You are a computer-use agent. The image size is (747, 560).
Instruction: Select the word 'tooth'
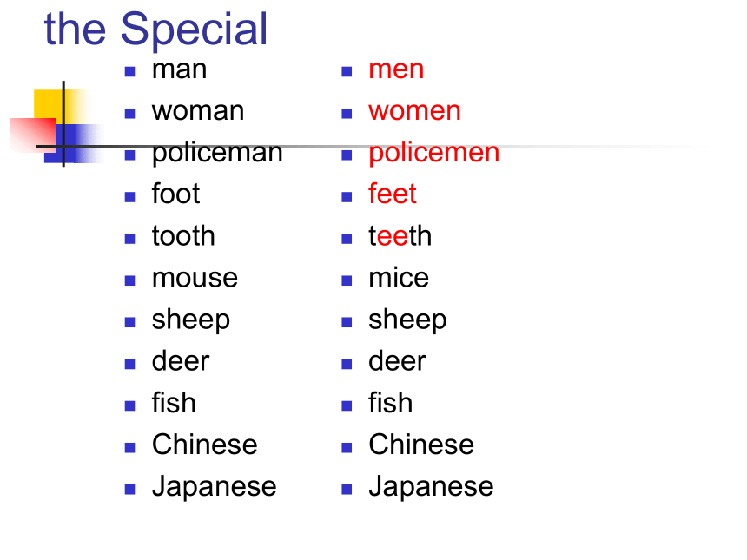pyautogui.click(x=183, y=236)
